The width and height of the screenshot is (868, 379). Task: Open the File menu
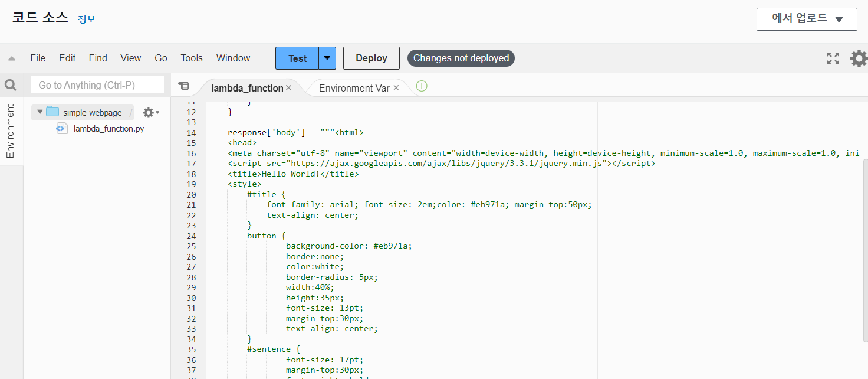point(38,58)
